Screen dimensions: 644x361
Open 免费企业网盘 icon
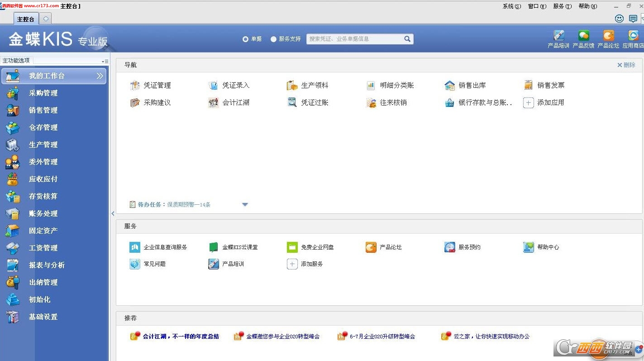click(x=292, y=247)
